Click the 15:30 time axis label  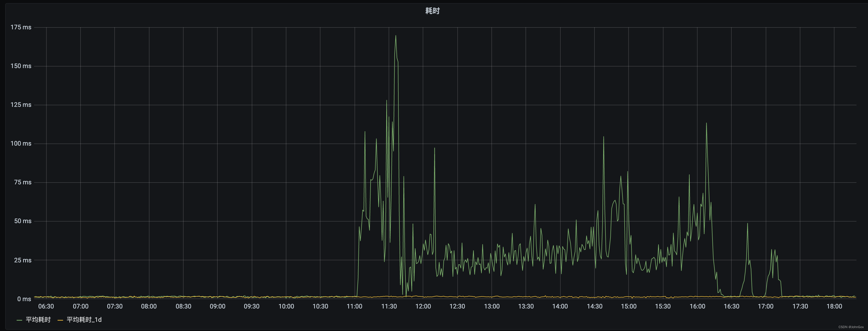tap(663, 306)
